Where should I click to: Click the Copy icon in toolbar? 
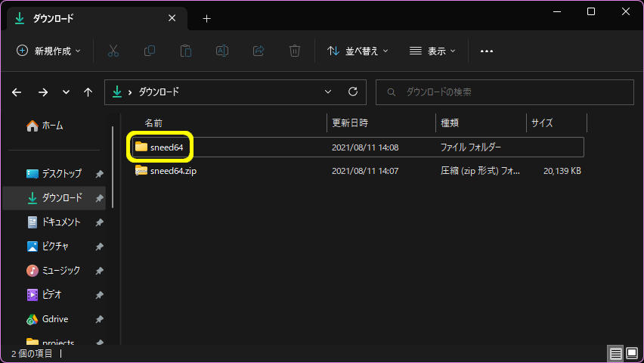150,51
